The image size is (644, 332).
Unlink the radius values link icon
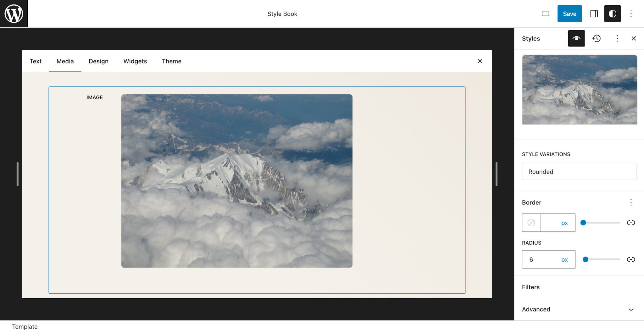(631, 259)
